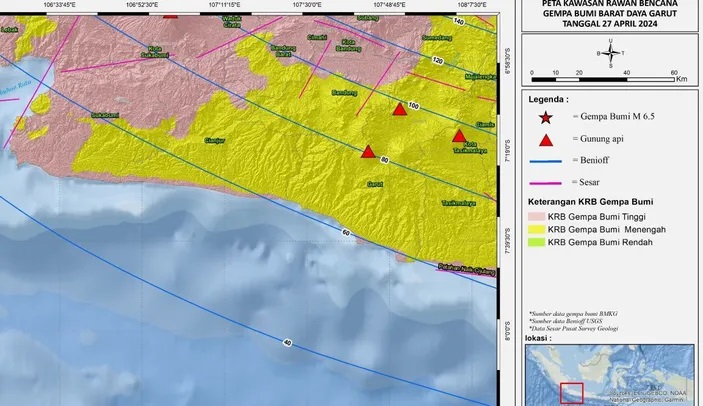Click the star earthquake symbol in the legend

(x=544, y=120)
